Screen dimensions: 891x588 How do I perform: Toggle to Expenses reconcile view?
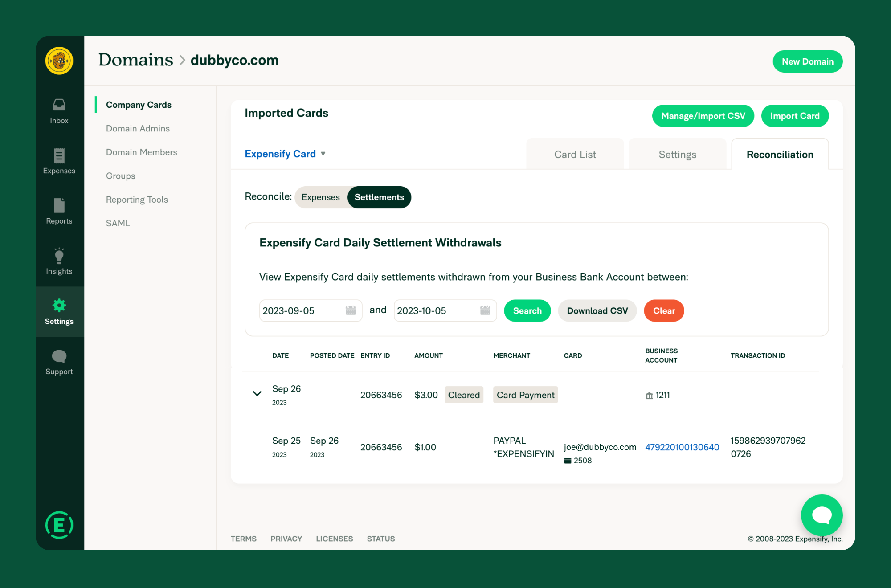[320, 197]
